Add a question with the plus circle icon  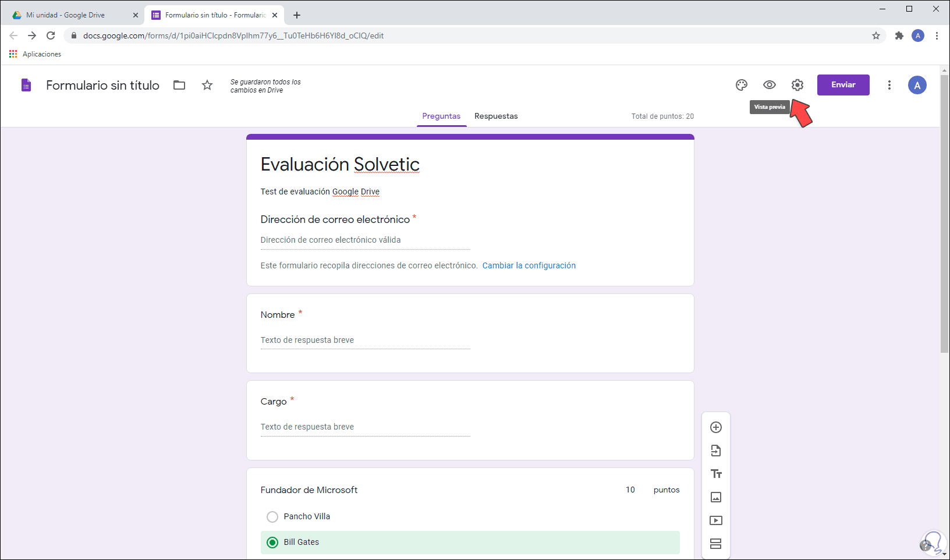click(x=716, y=427)
